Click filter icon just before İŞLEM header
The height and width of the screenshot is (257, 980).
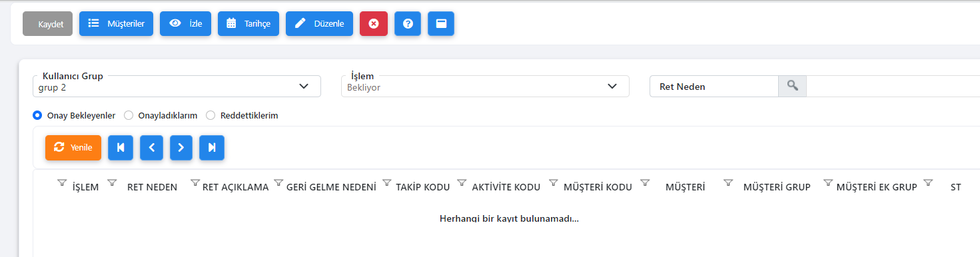tap(62, 182)
